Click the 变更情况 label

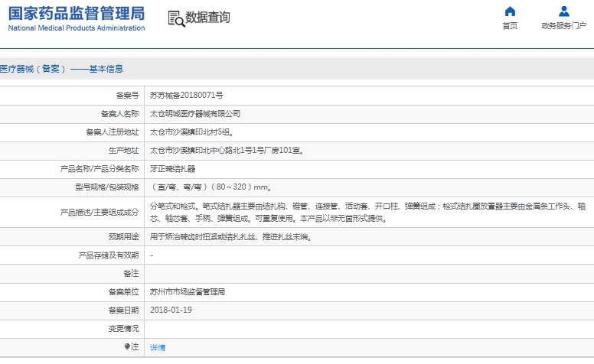click(123, 329)
